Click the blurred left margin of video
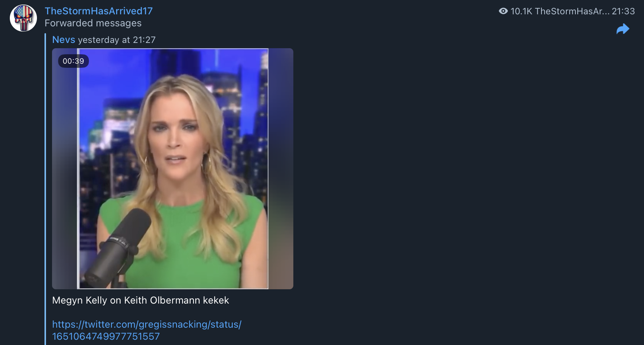Screen dimensions: 644x345 pyautogui.click(x=64, y=169)
